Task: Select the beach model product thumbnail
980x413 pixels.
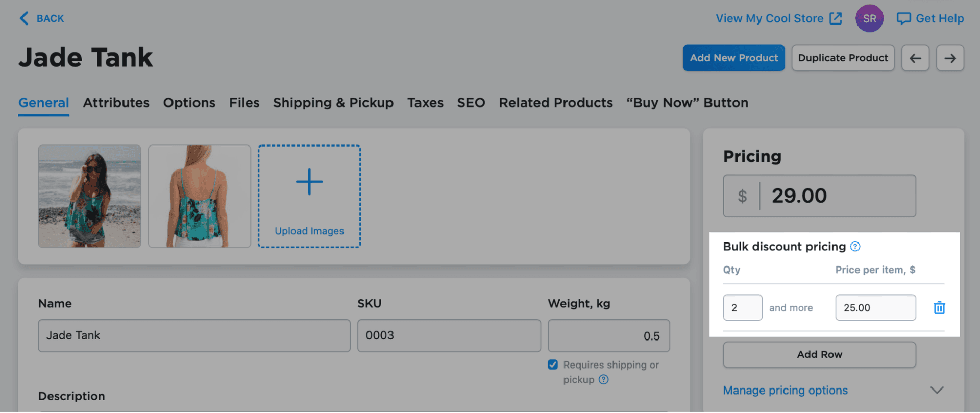Action: (89, 196)
